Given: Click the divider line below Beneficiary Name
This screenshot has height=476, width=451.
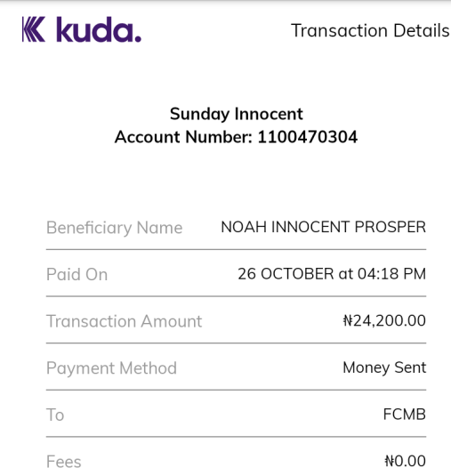Looking at the screenshot, I should pyautogui.click(x=236, y=249).
